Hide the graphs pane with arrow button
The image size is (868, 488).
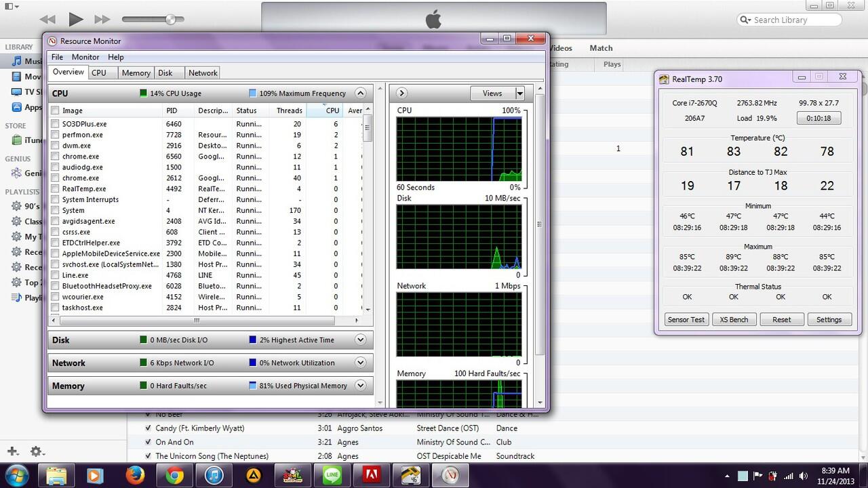(401, 94)
